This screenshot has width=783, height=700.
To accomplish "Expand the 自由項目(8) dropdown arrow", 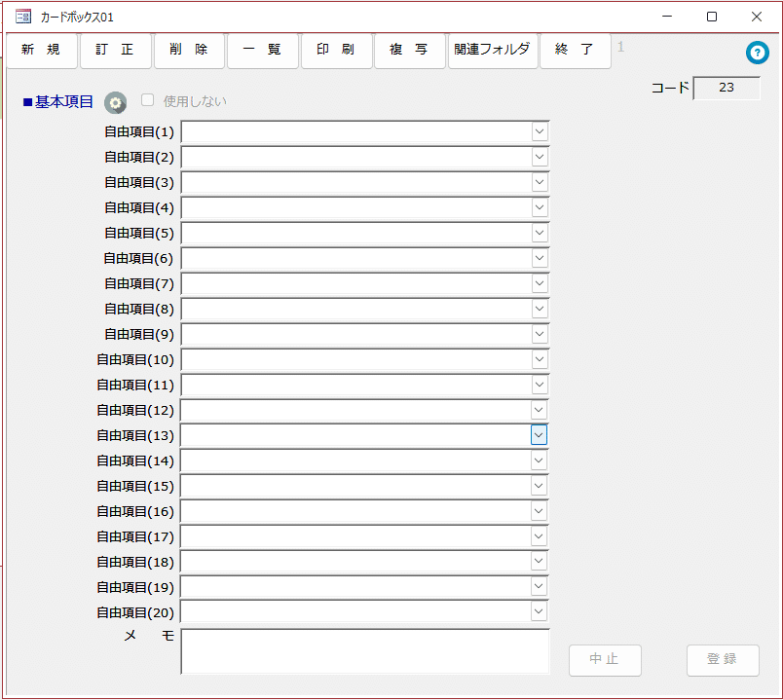I will (540, 309).
